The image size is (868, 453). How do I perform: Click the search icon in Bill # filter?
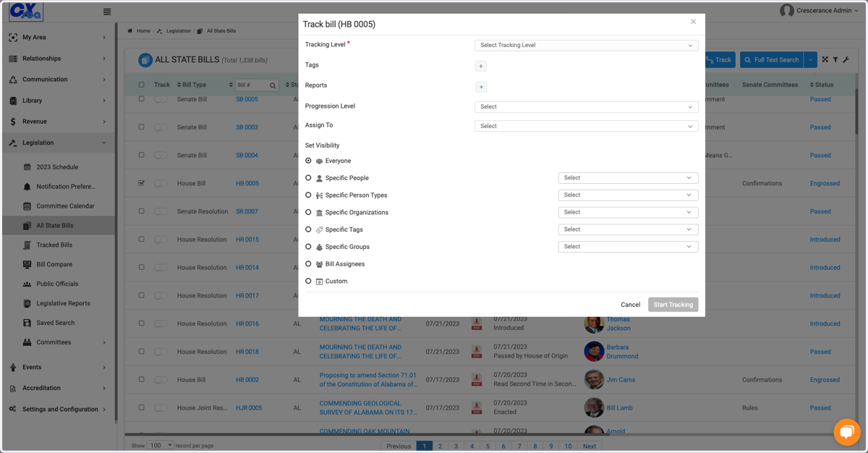pyautogui.click(x=273, y=85)
